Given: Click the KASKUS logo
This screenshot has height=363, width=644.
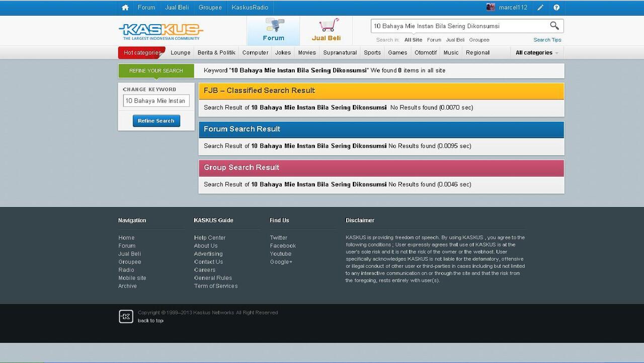Looking at the screenshot, I should click(x=161, y=31).
